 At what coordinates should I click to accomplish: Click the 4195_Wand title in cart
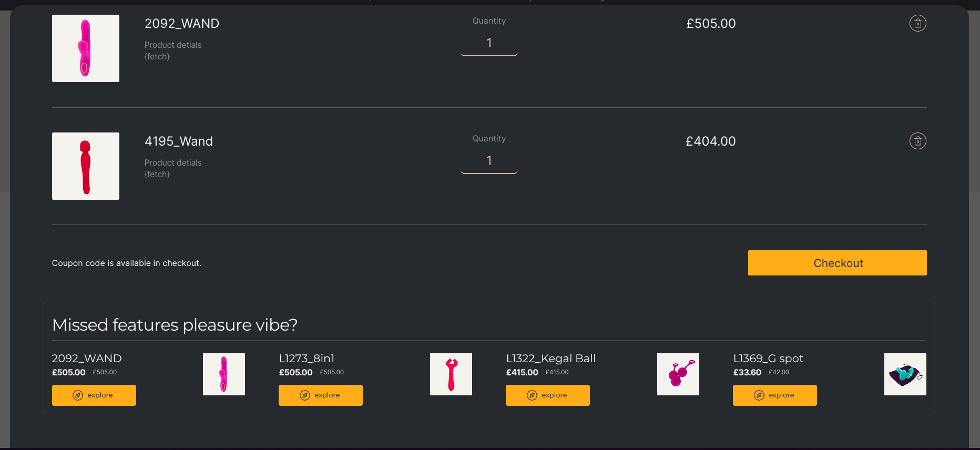click(179, 141)
